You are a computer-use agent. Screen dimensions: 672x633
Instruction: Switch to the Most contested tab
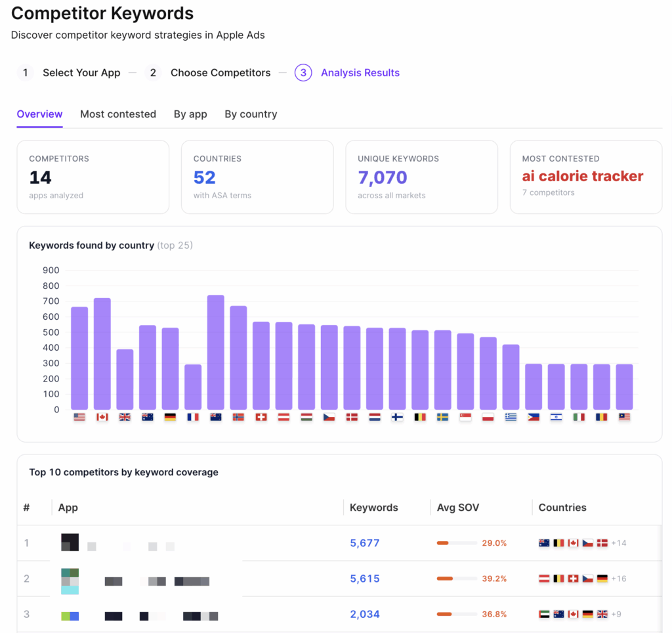(117, 114)
